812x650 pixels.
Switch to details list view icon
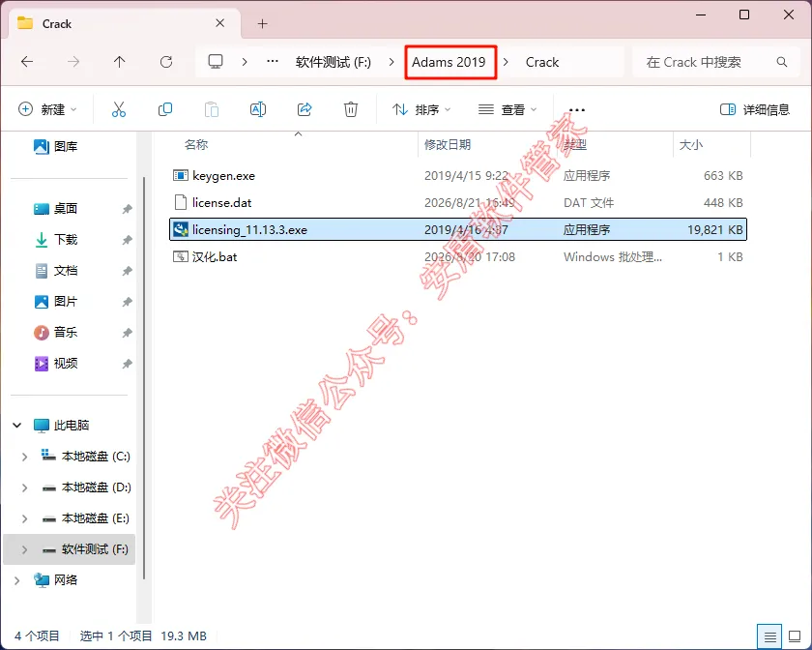point(770,636)
